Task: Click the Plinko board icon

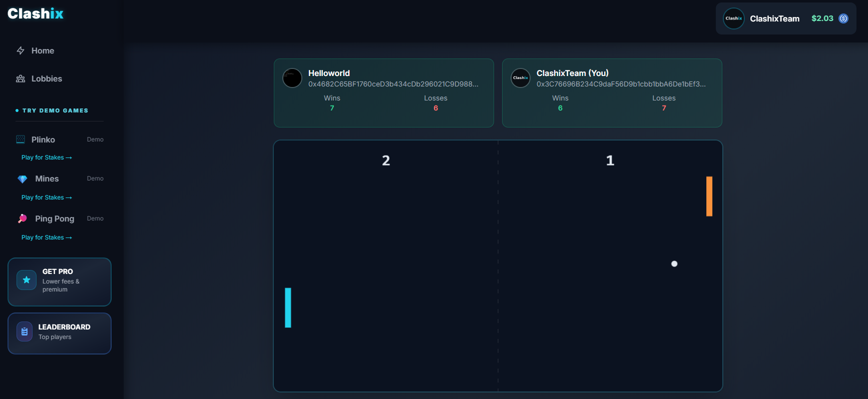Action: click(21, 139)
